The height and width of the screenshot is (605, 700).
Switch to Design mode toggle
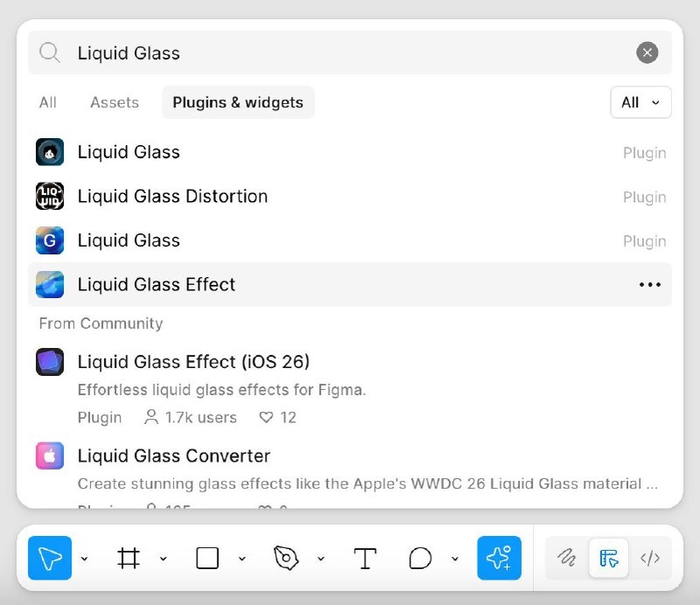click(609, 558)
